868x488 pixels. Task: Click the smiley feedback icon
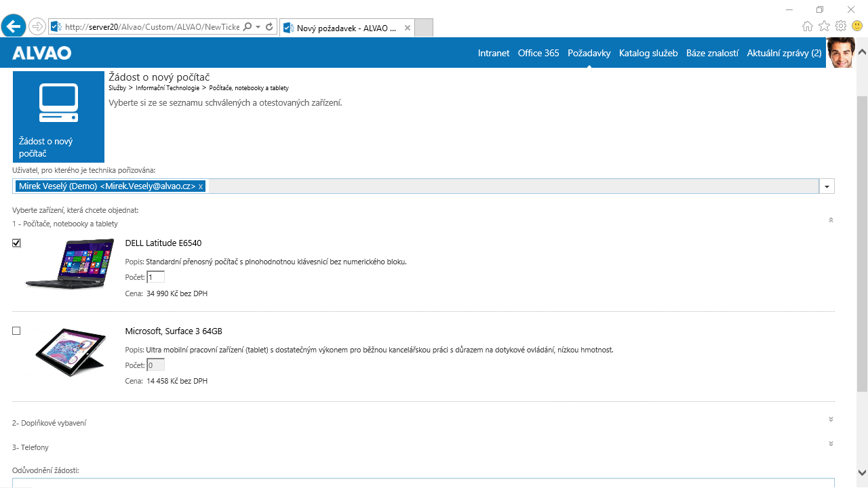point(857,26)
